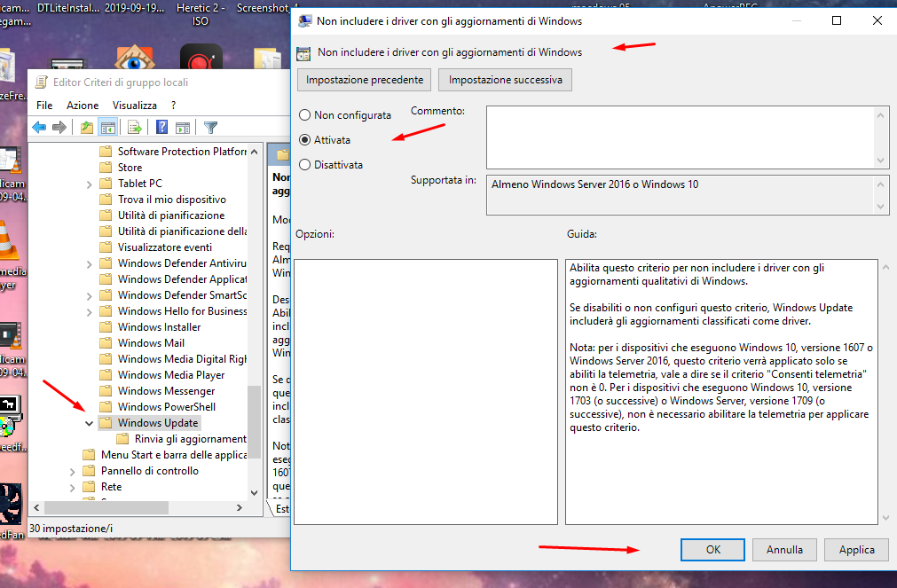Click the Windows Update folder icon in tree
Image resolution: width=897 pixels, height=588 pixels.
tap(106, 423)
